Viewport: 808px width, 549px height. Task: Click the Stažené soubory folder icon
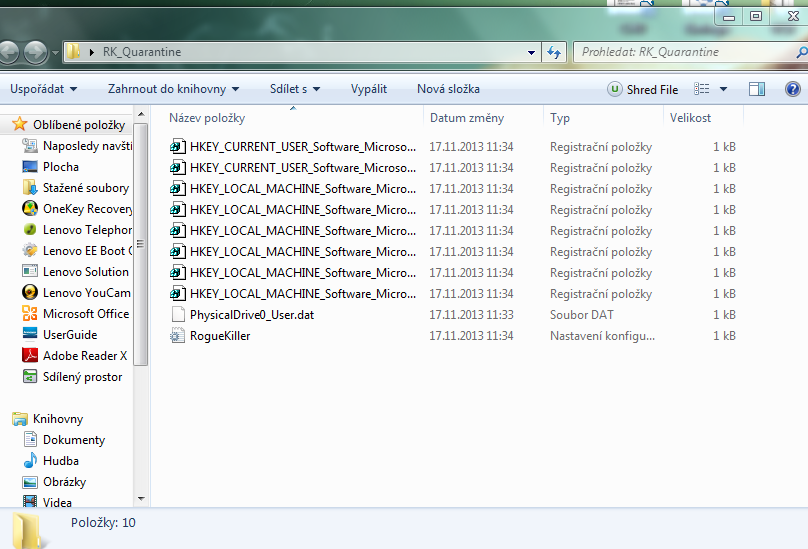(30, 188)
